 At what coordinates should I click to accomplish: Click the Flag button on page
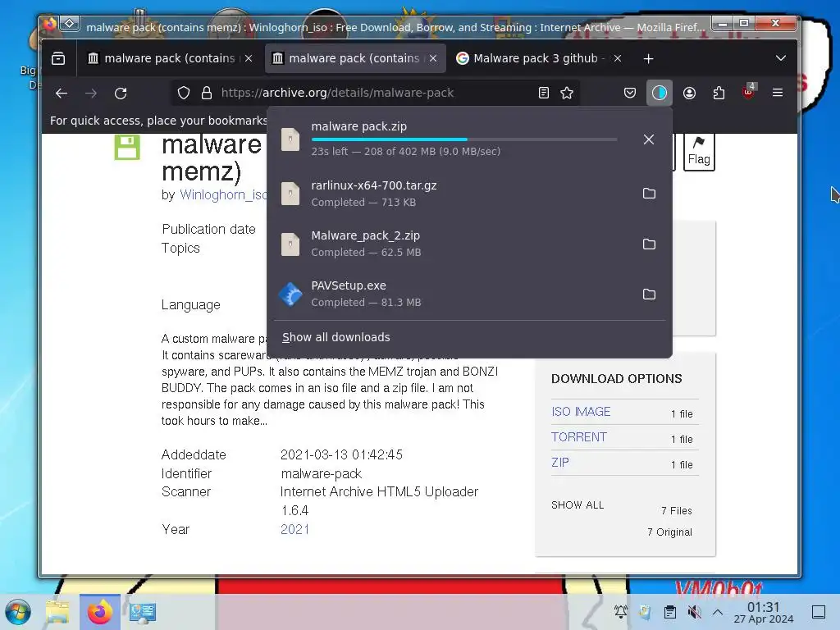click(x=699, y=152)
